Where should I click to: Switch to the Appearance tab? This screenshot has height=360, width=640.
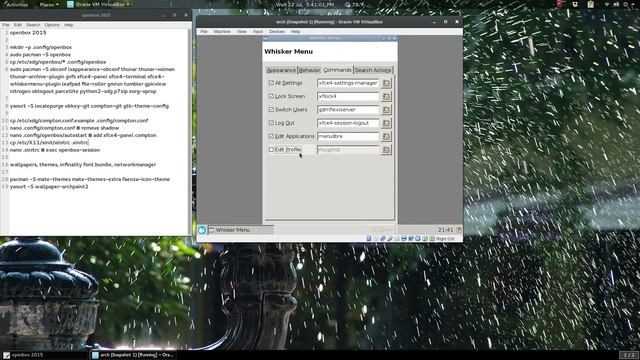pos(281,70)
